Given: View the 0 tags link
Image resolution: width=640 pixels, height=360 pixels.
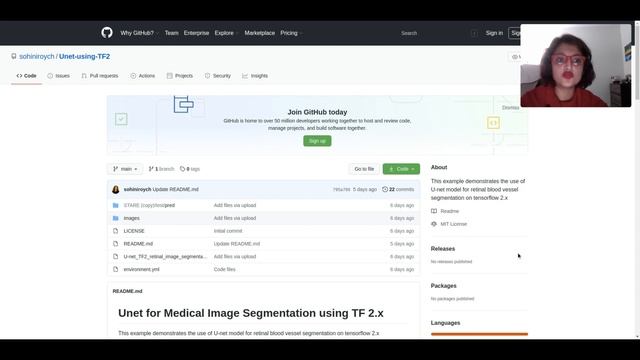Looking at the screenshot, I should point(190,169).
